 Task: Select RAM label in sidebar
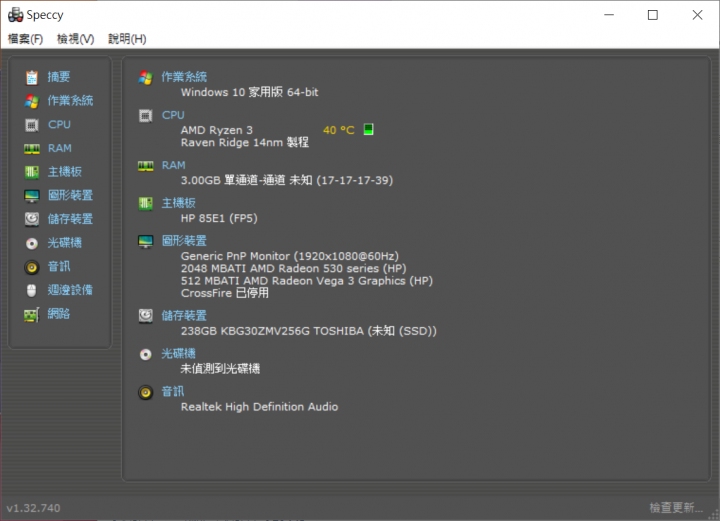click(60, 148)
